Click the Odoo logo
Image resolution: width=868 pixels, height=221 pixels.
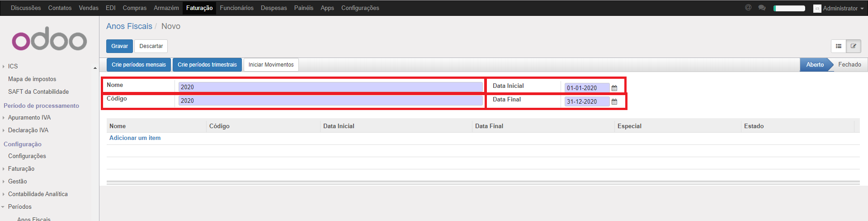point(49,41)
